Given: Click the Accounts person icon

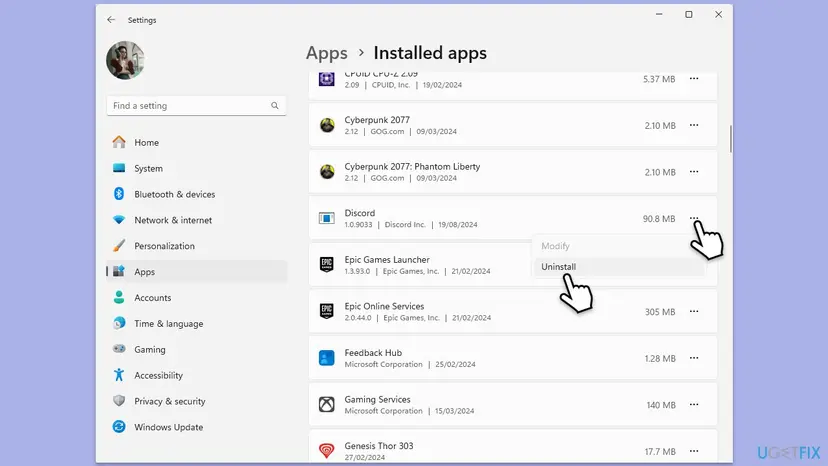Looking at the screenshot, I should pos(119,297).
